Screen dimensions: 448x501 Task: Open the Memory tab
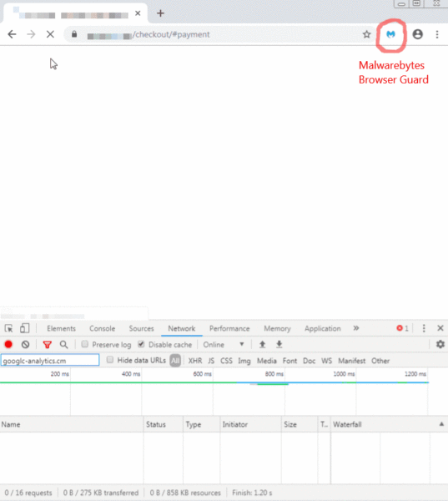(x=277, y=328)
